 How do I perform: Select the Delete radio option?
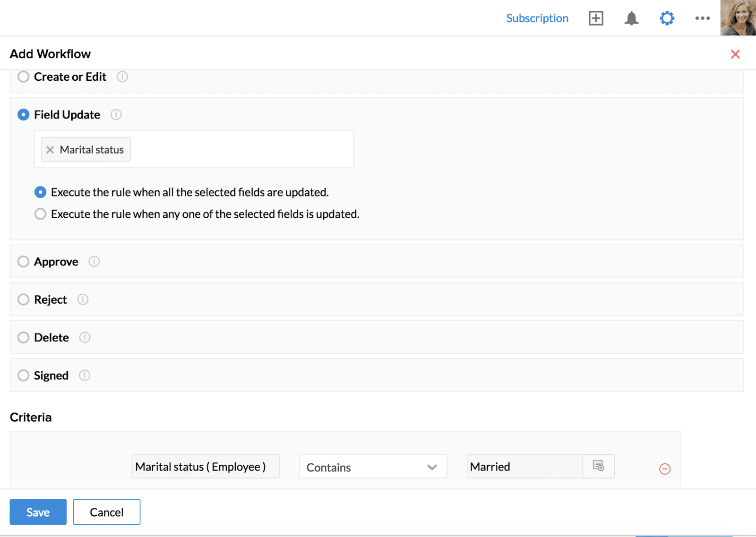(x=23, y=337)
